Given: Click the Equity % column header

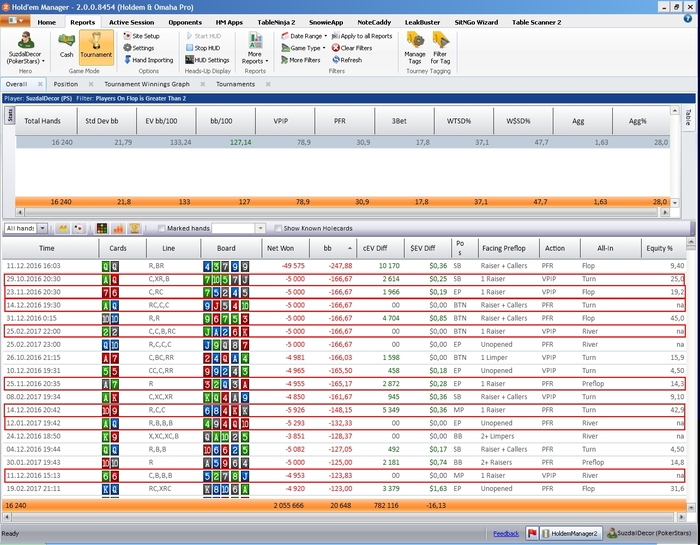Looking at the screenshot, I should (x=663, y=248).
